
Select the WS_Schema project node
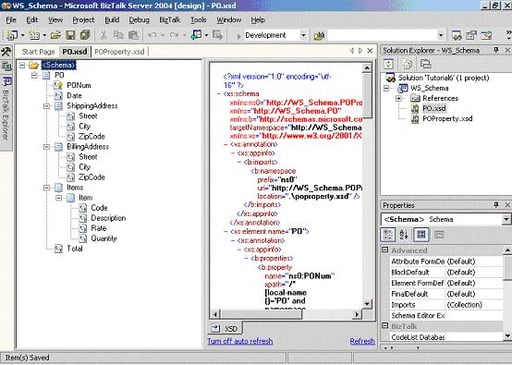(429, 88)
